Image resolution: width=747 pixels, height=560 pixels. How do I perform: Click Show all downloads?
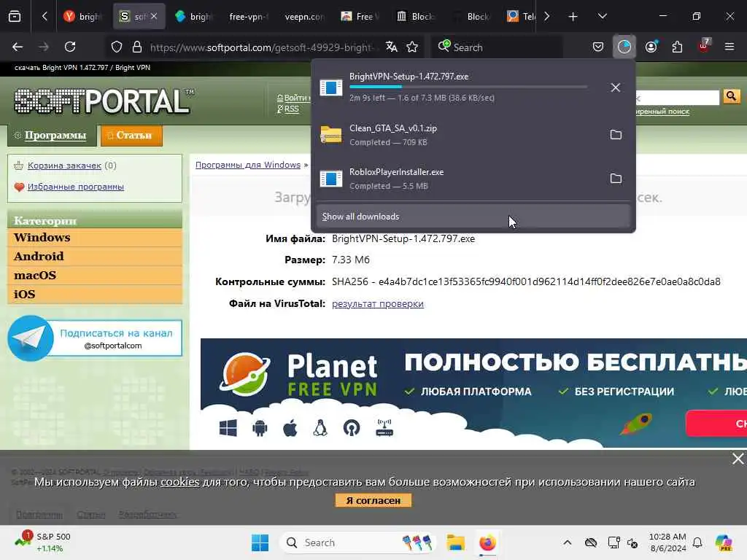[473, 216]
